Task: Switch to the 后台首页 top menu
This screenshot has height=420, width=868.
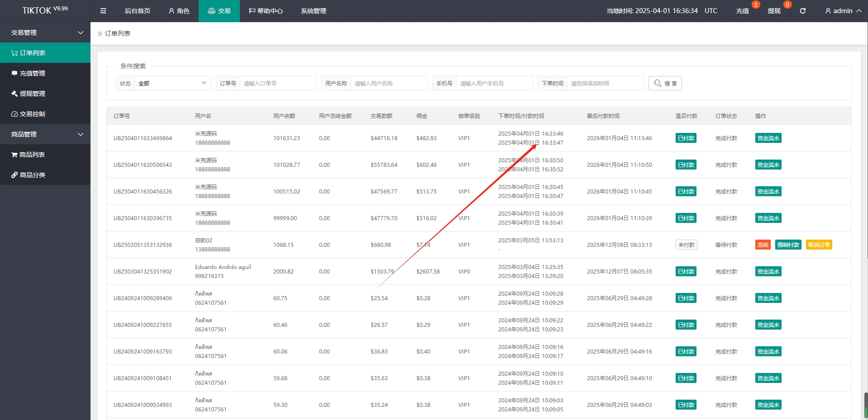Action: (137, 11)
